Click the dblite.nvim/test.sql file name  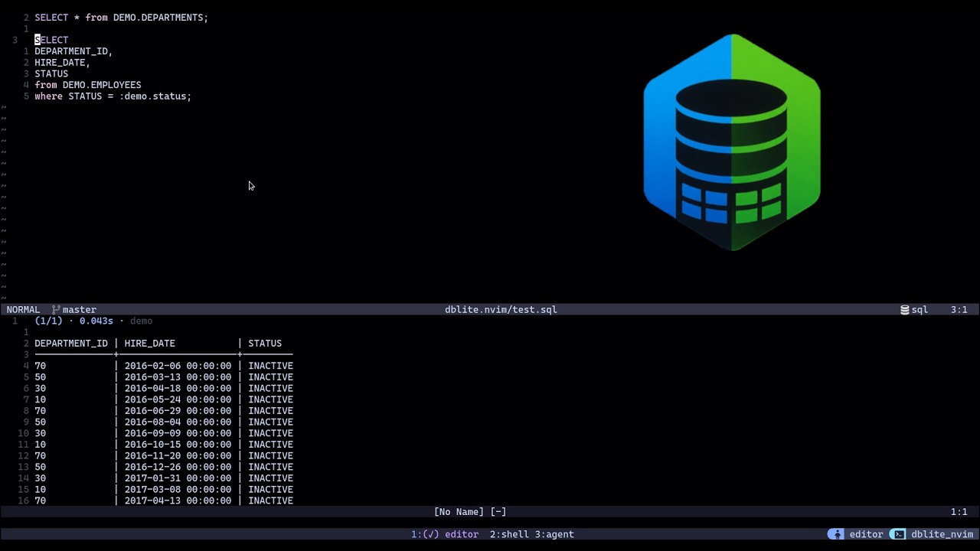coord(501,310)
